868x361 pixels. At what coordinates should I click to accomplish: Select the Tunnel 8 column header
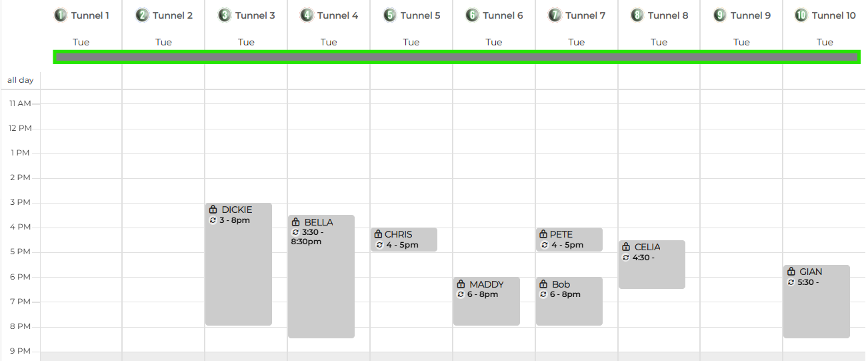point(659,15)
